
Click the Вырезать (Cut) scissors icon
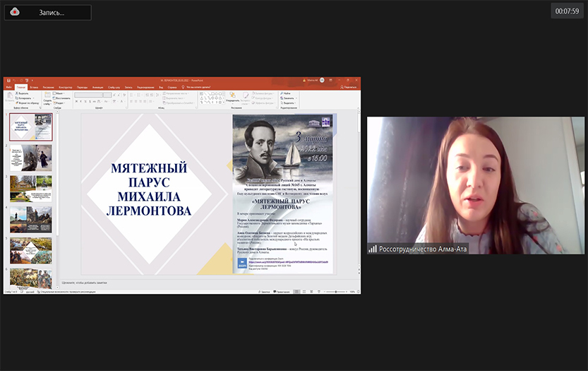tap(18, 93)
